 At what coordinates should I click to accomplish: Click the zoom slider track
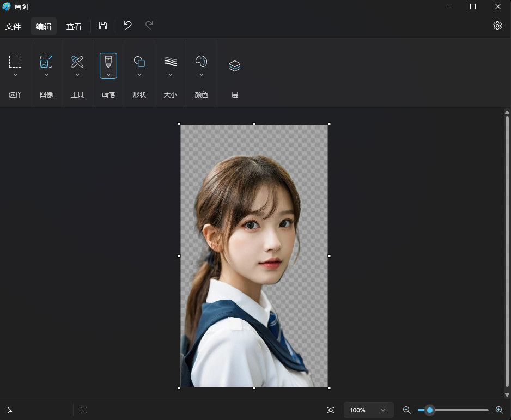[453, 410]
